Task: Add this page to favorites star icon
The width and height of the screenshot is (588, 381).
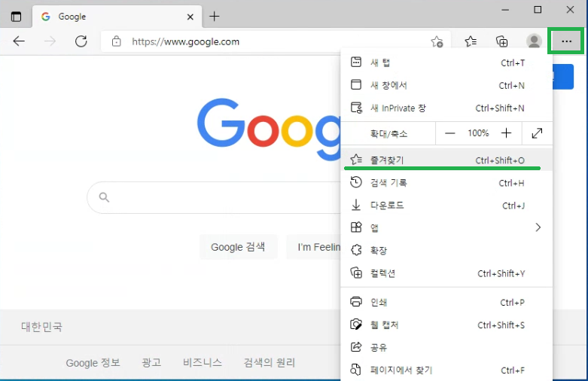Action: click(x=437, y=41)
